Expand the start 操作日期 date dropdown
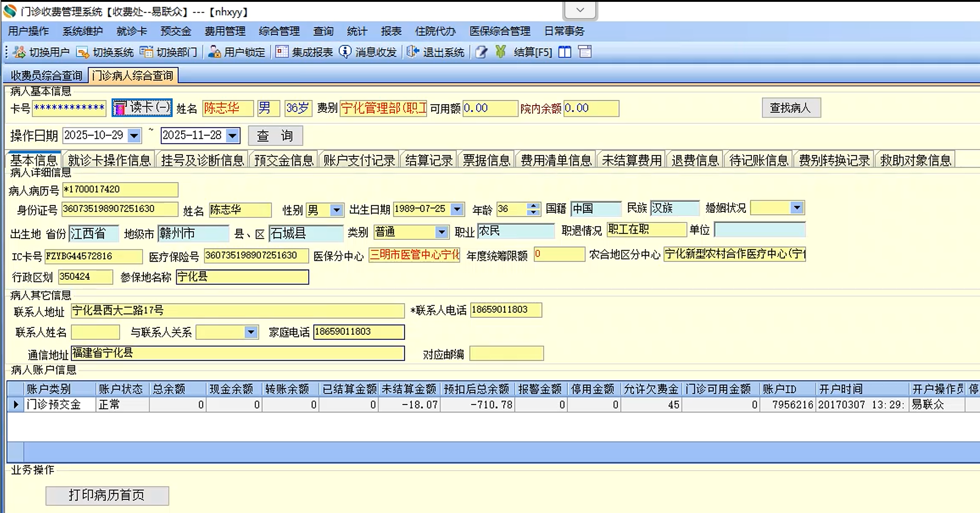980x513 pixels. [134, 136]
